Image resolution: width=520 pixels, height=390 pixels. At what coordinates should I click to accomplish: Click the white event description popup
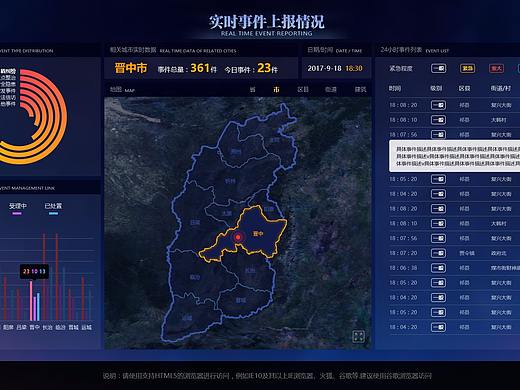pyautogui.click(x=455, y=156)
